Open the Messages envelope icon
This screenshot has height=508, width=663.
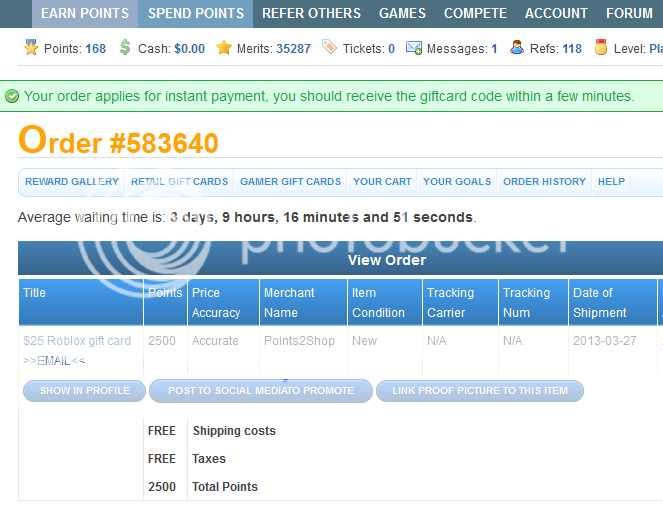[414, 48]
